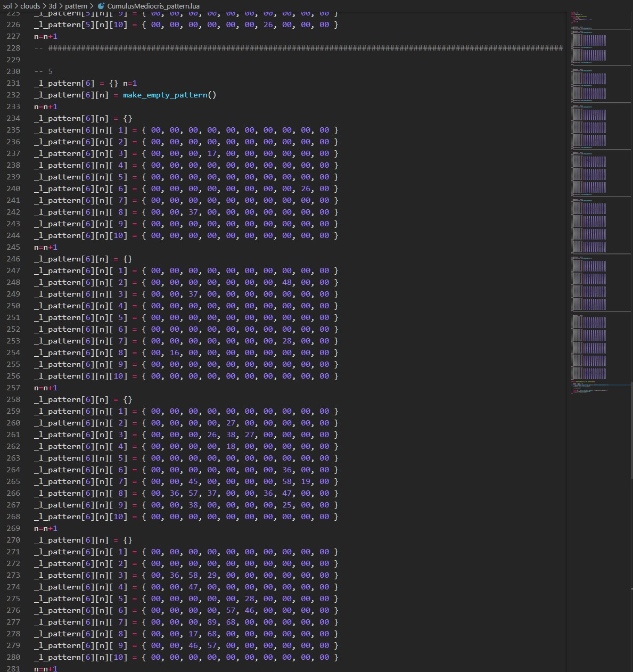This screenshot has height=672, width=633.
Task: Click the value 19 on line 265
Action: [306, 481]
